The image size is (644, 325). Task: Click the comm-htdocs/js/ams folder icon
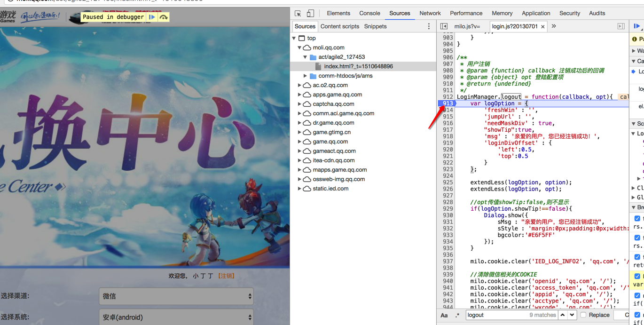click(313, 76)
